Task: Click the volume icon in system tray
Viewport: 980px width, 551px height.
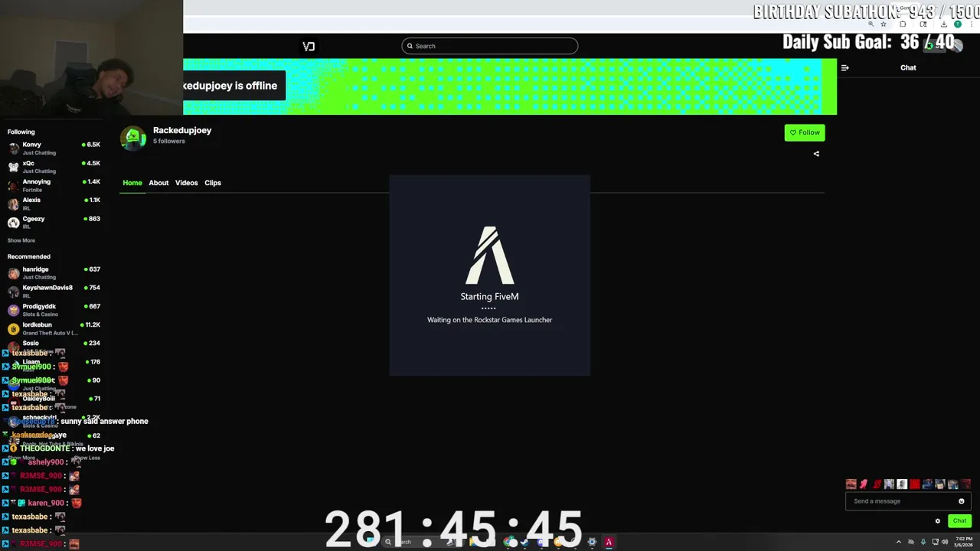Action: point(945,542)
